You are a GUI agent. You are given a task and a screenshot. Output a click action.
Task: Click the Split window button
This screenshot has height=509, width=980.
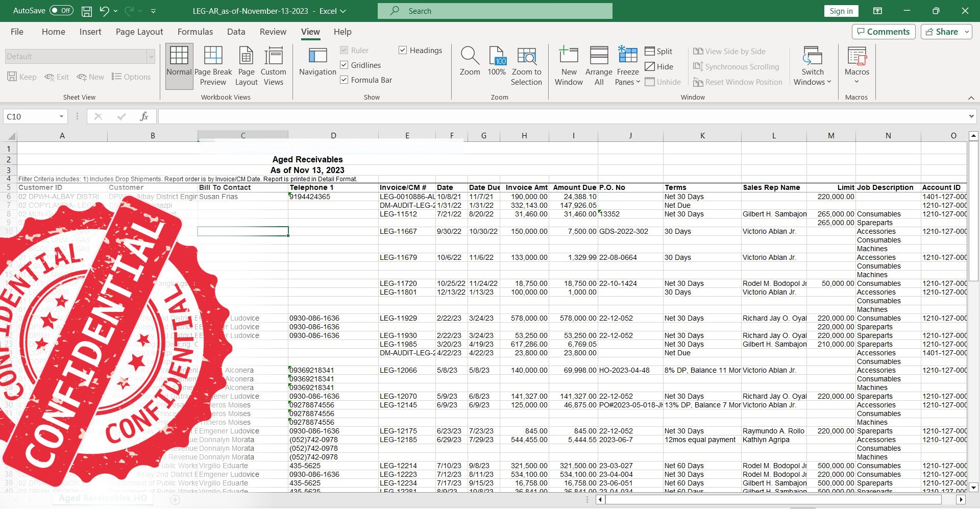[x=658, y=51]
